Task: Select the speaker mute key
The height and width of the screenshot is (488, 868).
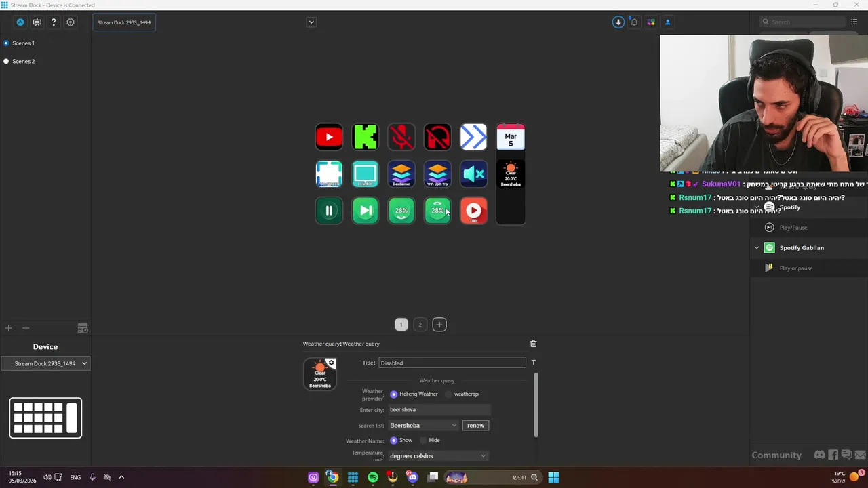Action: pos(473,174)
